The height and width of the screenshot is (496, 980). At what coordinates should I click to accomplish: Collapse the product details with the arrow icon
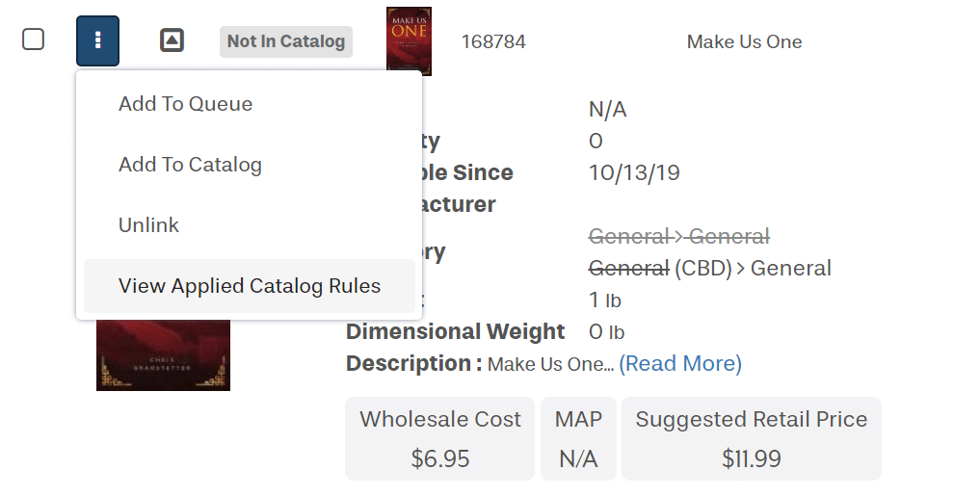click(172, 40)
